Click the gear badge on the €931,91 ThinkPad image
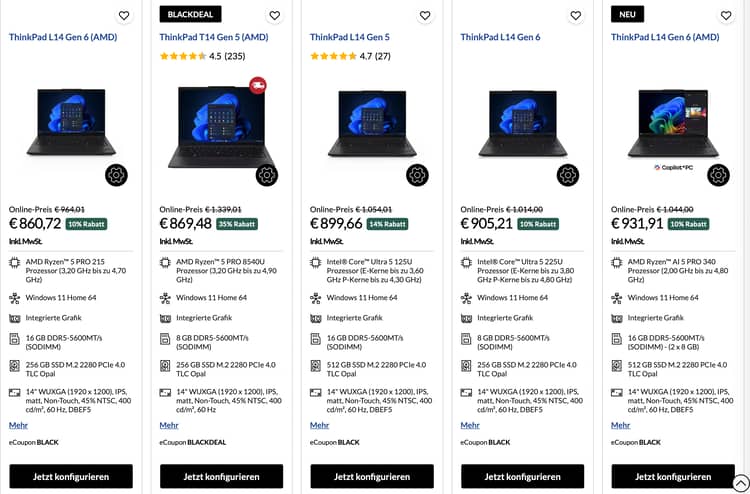Screen dimensions: 750x494 click(x=718, y=175)
